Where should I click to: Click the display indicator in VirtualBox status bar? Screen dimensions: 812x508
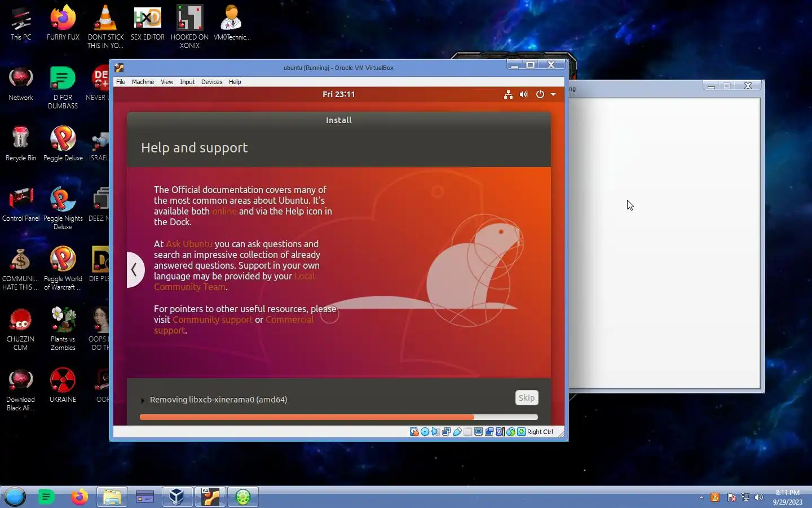(x=478, y=432)
